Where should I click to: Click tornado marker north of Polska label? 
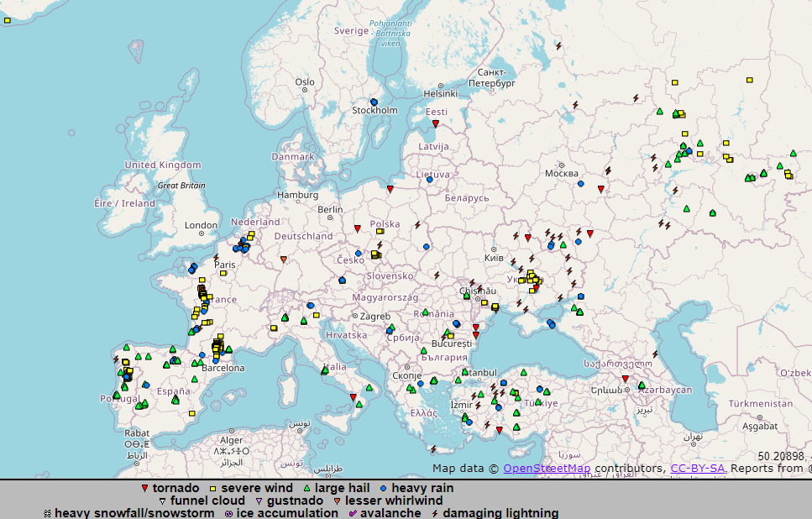[x=390, y=190]
